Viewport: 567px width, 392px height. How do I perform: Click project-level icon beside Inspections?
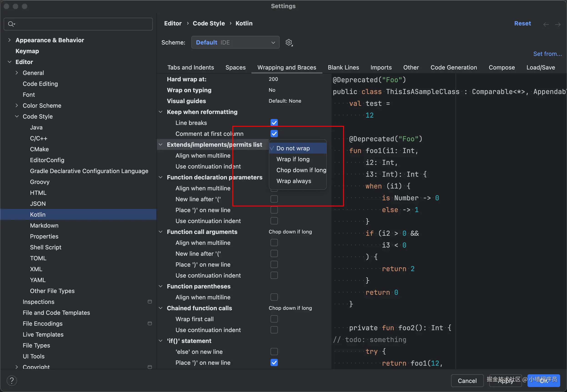(150, 302)
